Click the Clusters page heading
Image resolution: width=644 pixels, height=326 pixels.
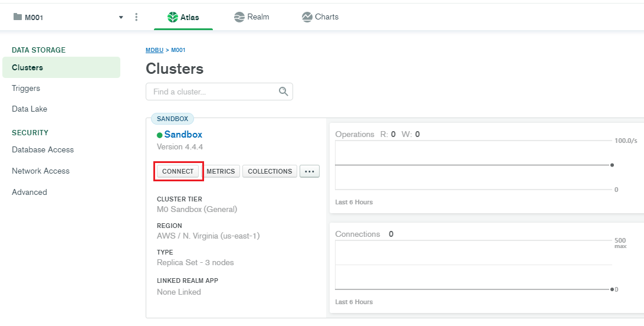[x=175, y=69]
